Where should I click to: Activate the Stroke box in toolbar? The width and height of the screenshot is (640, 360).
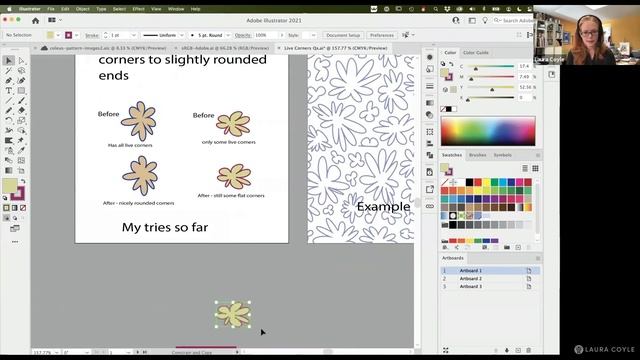[x=18, y=193]
